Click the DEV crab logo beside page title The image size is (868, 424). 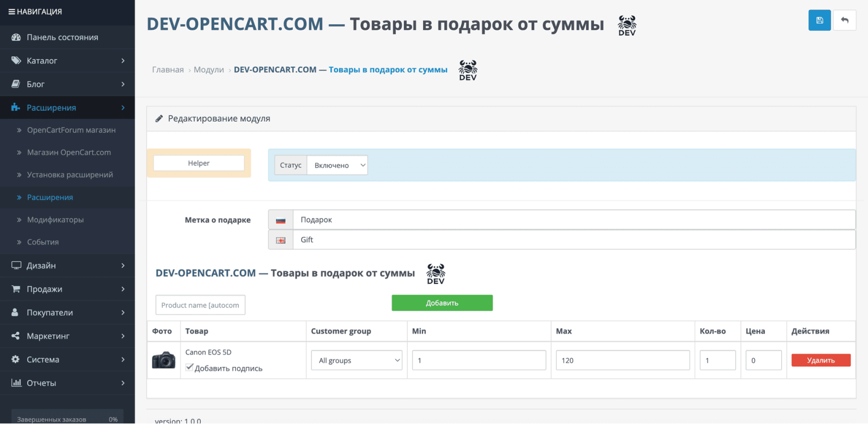tap(627, 25)
